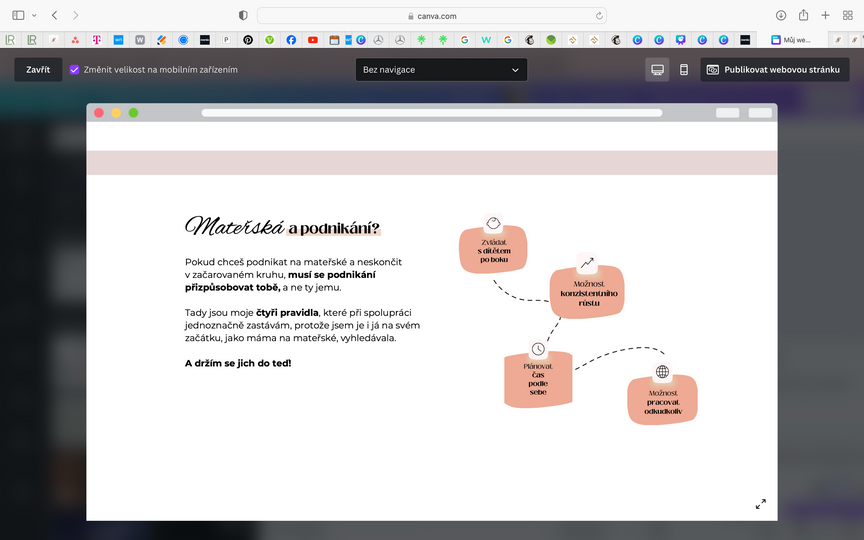Screen dimensions: 864x540
Task: Open the green V bookmark icon
Action: (269, 40)
